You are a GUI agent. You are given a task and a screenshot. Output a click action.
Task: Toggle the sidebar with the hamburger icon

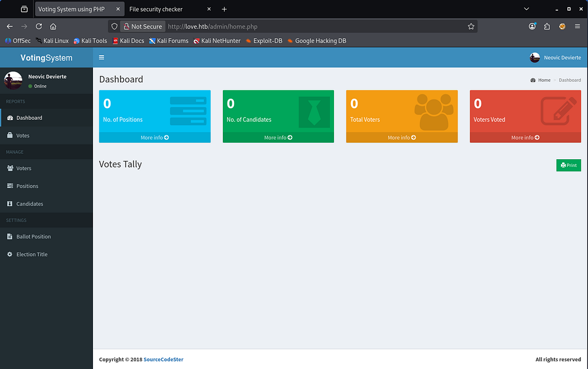point(102,58)
